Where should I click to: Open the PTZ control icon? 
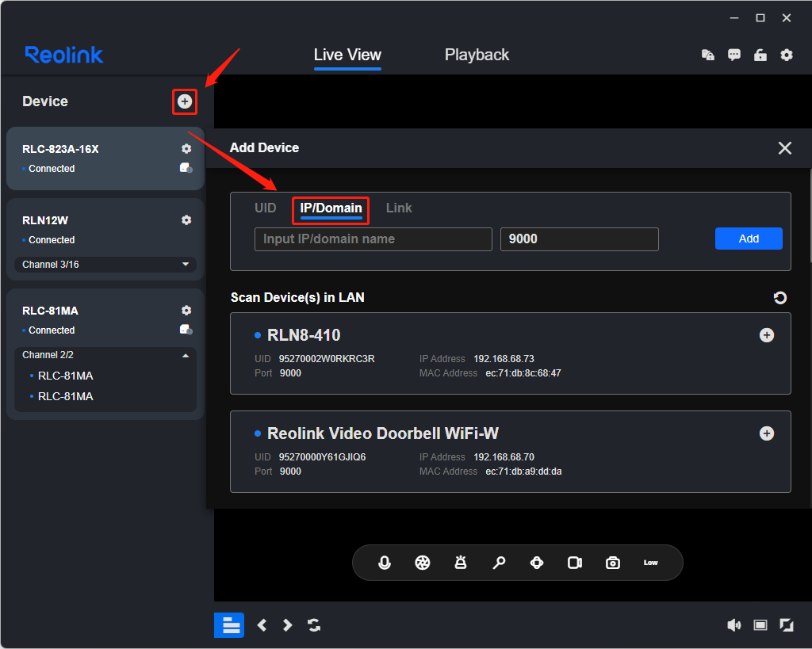pos(537,563)
